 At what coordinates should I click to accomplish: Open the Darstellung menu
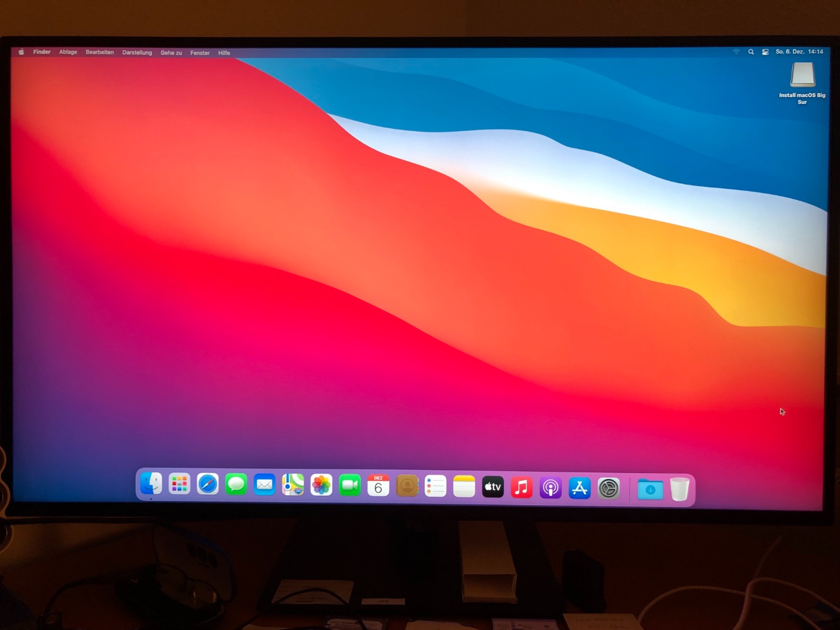pyautogui.click(x=137, y=52)
